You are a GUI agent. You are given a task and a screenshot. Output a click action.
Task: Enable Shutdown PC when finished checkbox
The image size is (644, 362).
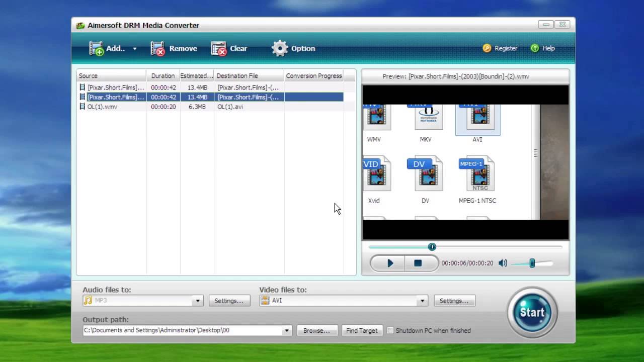coord(390,330)
